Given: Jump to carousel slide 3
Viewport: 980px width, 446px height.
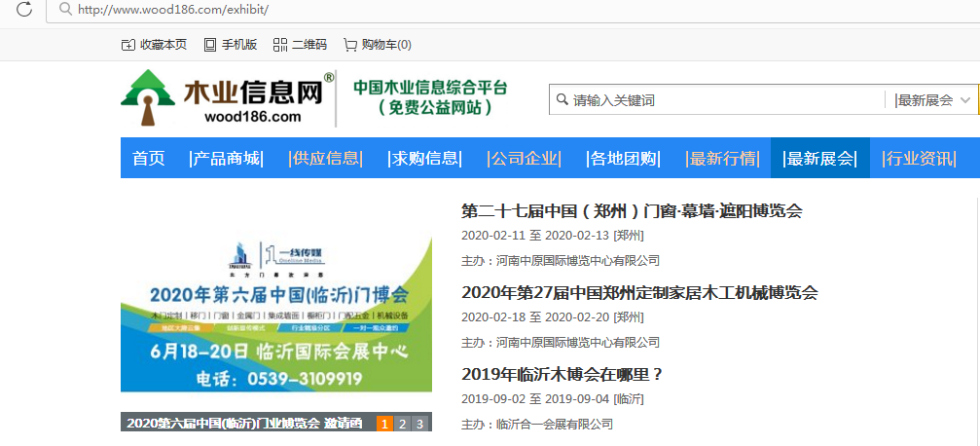Looking at the screenshot, I should [x=419, y=424].
